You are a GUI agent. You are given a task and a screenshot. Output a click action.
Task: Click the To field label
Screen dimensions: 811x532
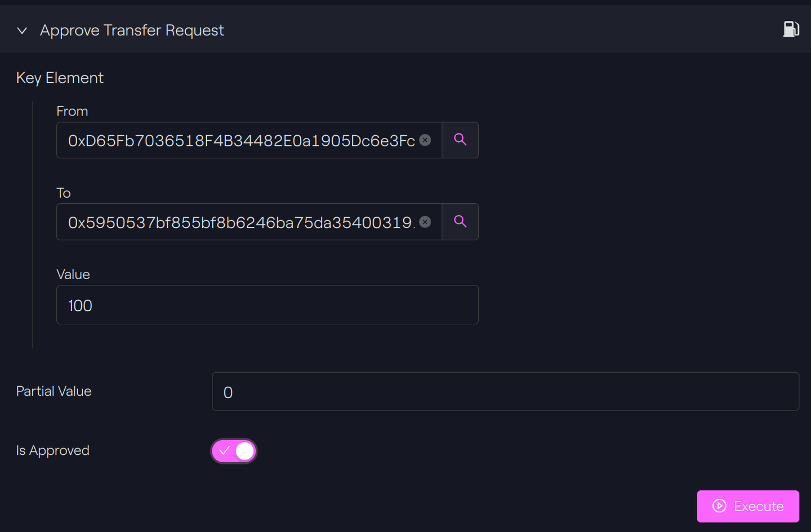tap(64, 193)
